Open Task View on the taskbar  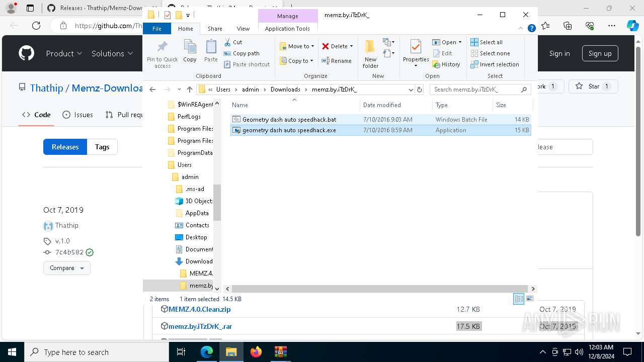tap(181, 352)
